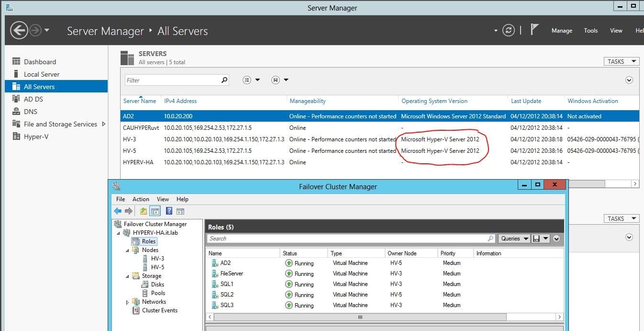
Task: Toggle the Show/Hide Console Tree icon
Action: tap(155, 211)
